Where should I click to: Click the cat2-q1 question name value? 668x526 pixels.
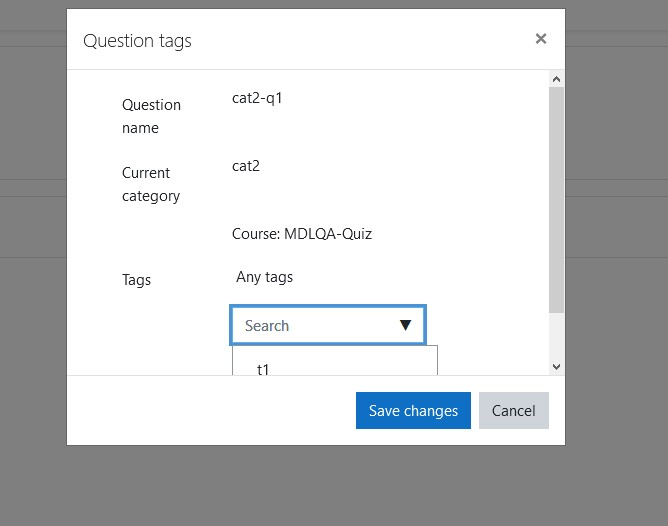pyautogui.click(x=257, y=98)
